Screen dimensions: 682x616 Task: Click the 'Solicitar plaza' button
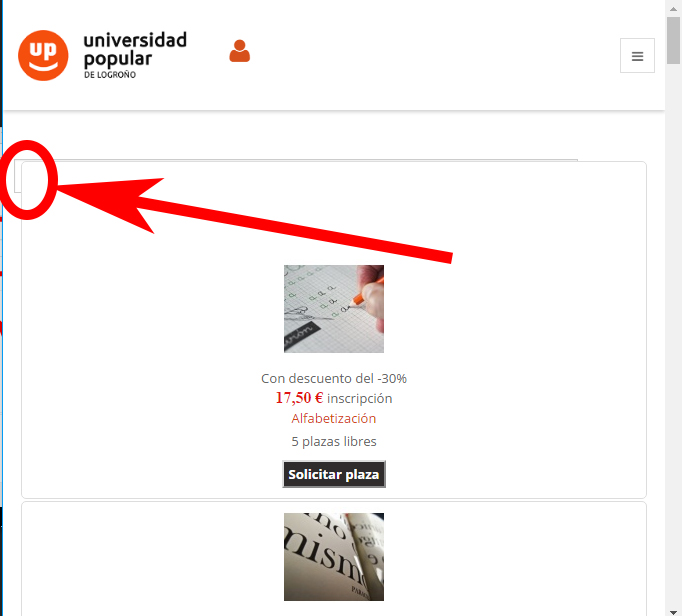pos(334,474)
